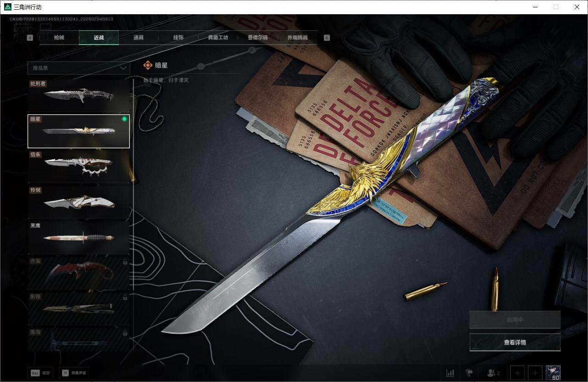The width and height of the screenshot is (588, 382).
Task: Click the 应用中 button
Action: 515,320
